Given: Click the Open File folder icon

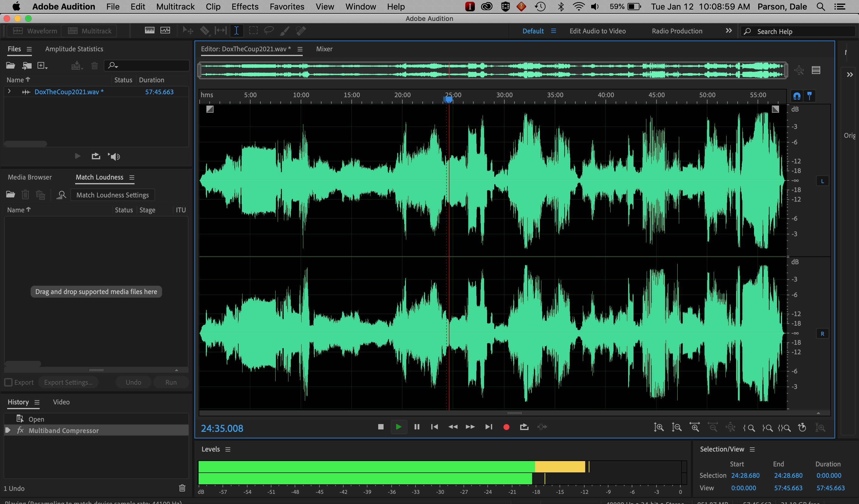Looking at the screenshot, I should point(10,65).
